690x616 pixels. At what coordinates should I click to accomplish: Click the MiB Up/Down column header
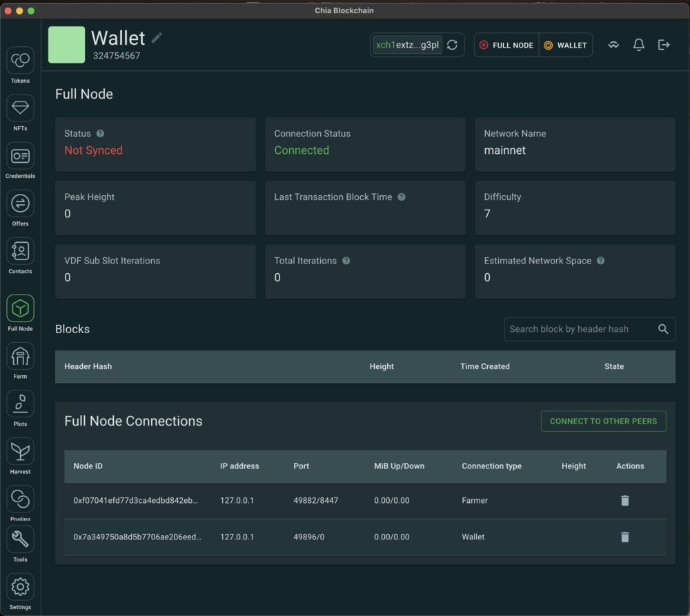399,466
